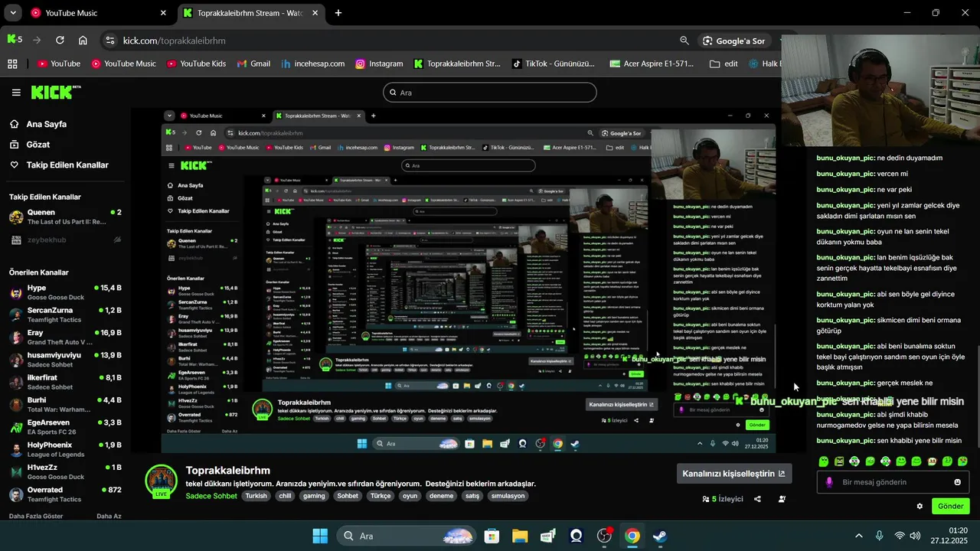Open the Chrome apps grid icon
The height and width of the screenshot is (551, 980).
pos(12,64)
